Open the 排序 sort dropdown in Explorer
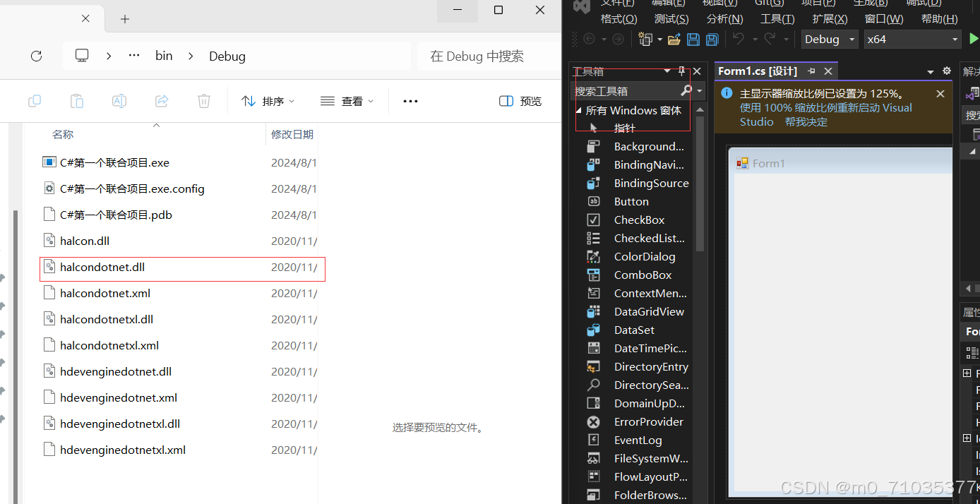Screen dimensions: 980x504 click(x=268, y=101)
